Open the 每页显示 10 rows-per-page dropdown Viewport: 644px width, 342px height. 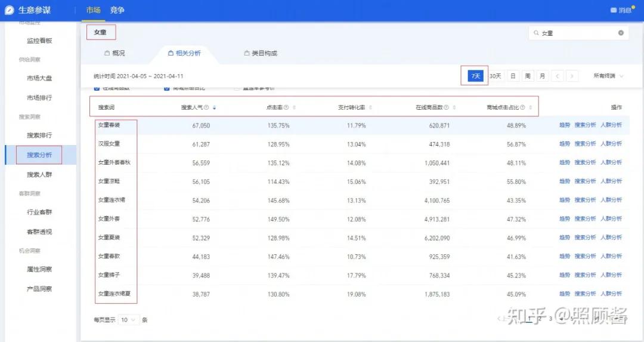point(129,320)
